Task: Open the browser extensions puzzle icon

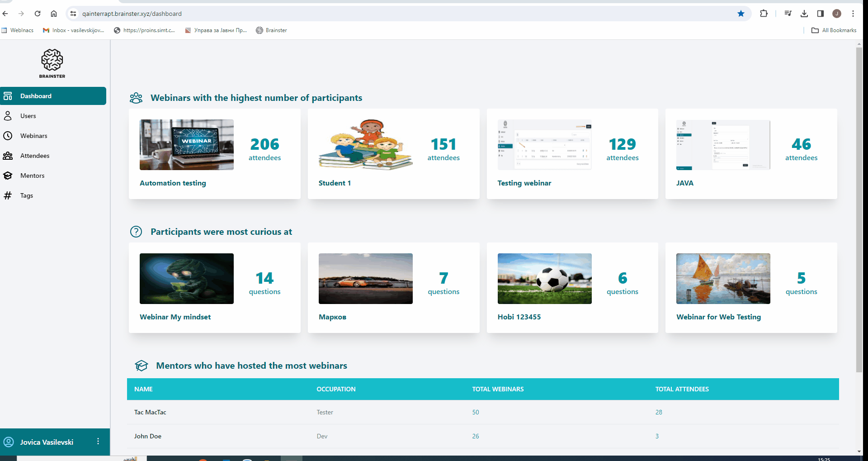Action: (x=764, y=14)
